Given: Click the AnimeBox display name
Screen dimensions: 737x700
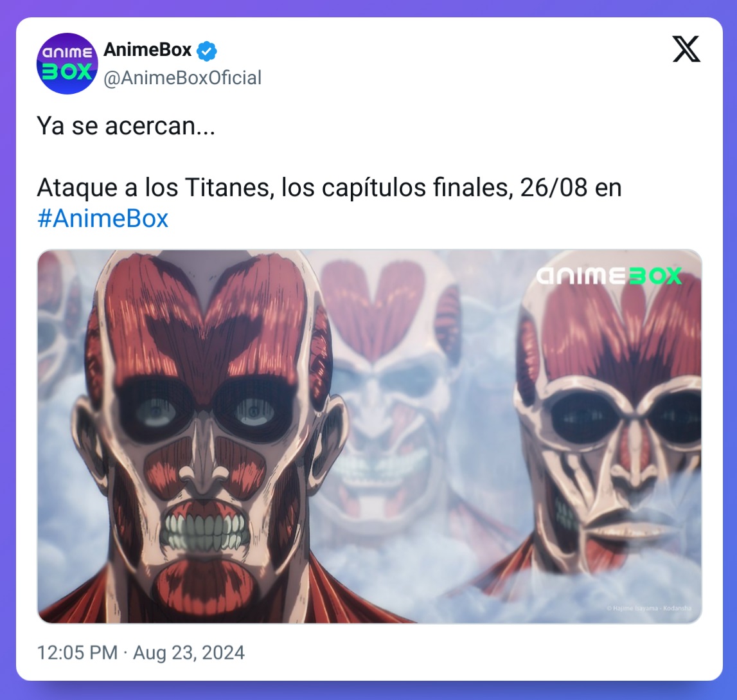Looking at the screenshot, I should [x=148, y=50].
